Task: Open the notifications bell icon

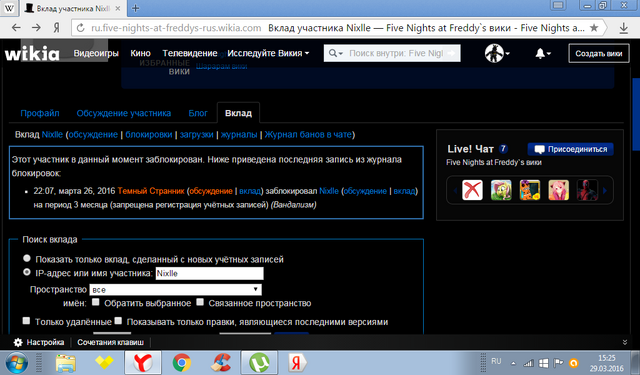Action: pyautogui.click(x=540, y=53)
